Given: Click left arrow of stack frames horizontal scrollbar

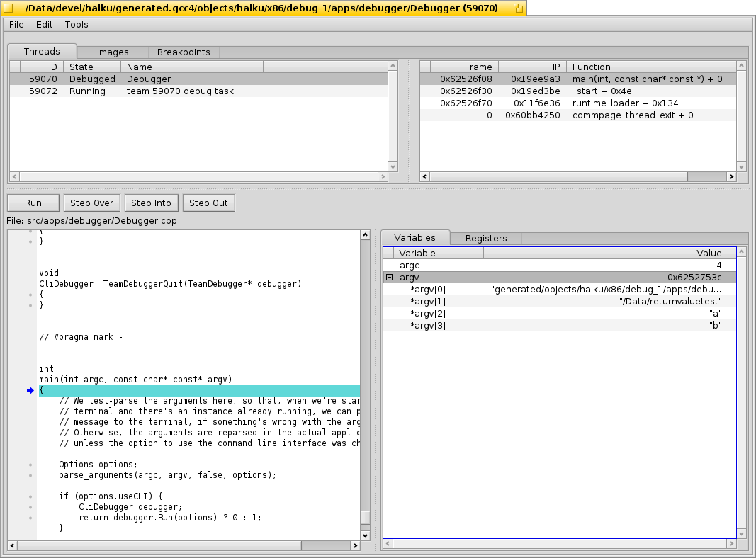Looking at the screenshot, I should (x=425, y=177).
